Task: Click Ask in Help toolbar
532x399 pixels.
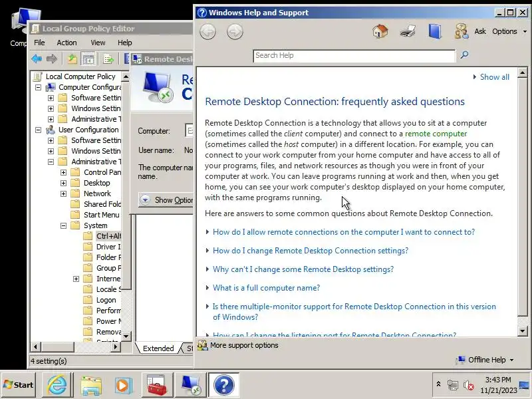Action: coord(480,31)
